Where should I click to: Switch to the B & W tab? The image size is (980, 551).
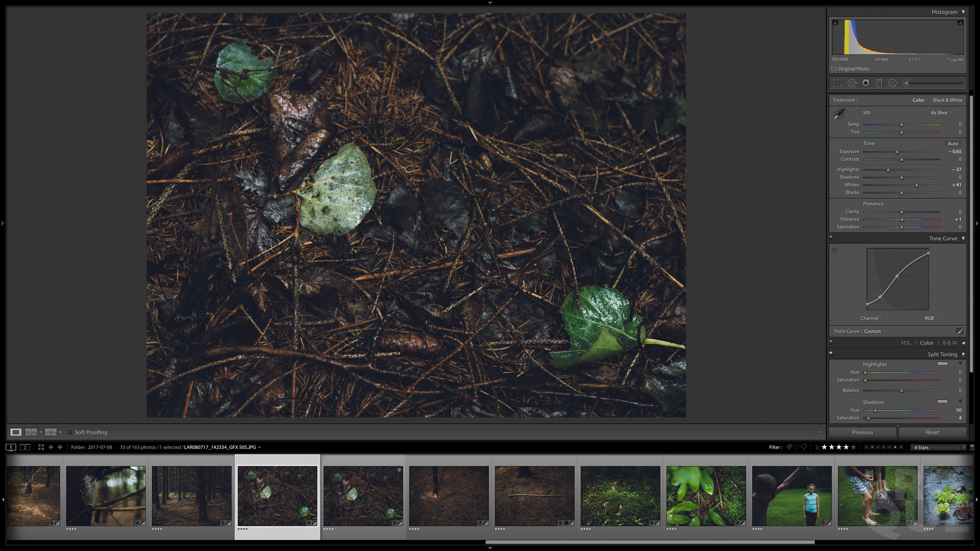(x=950, y=343)
